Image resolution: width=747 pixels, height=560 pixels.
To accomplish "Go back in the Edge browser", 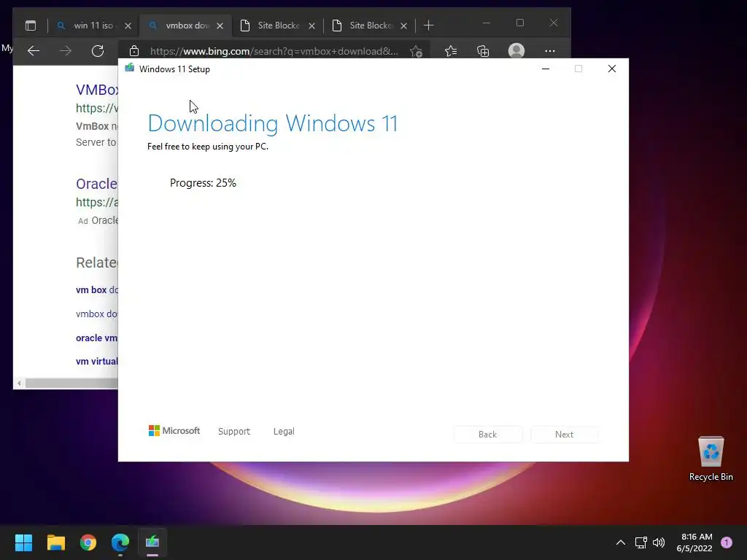I will pos(34,51).
